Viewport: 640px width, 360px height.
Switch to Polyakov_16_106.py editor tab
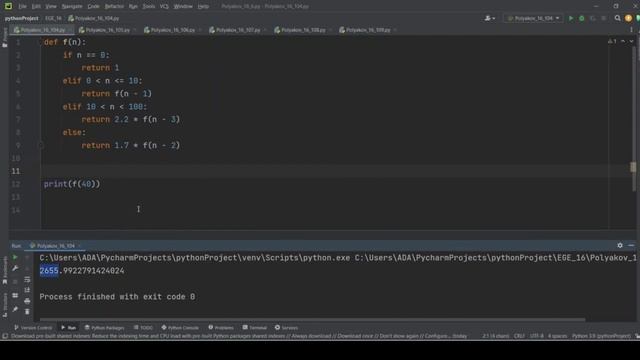coord(173,30)
